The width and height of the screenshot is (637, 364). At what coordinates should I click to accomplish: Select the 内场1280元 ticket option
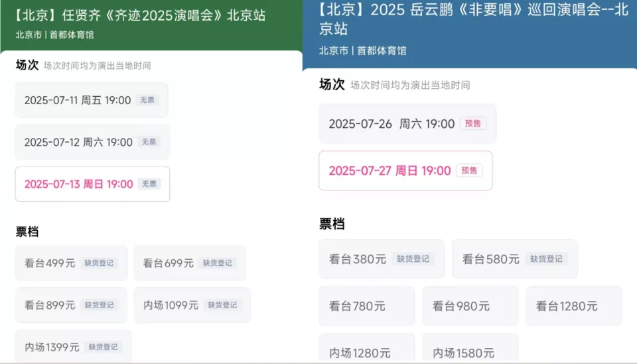coord(366,351)
